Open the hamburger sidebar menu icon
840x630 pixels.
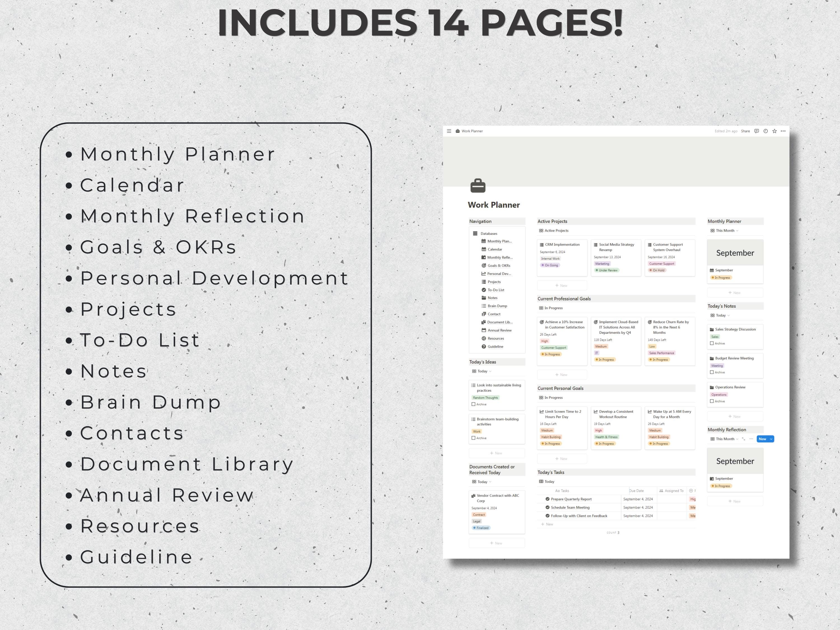[449, 131]
